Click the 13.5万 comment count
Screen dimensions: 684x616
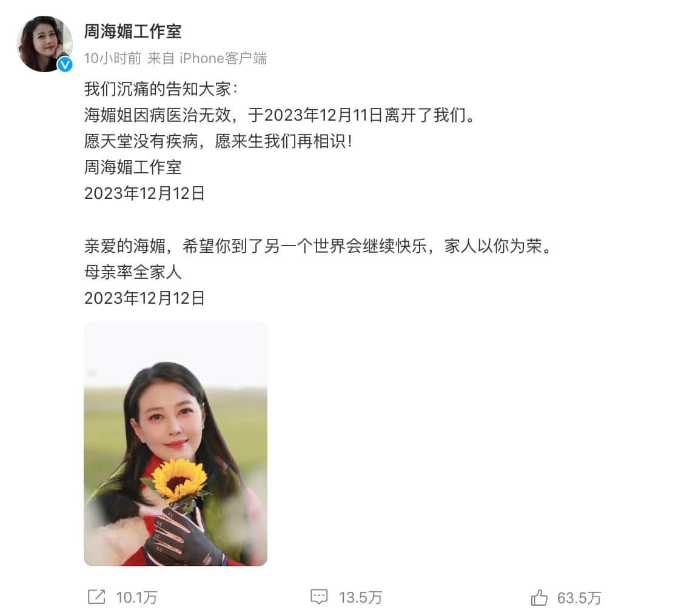[x=360, y=597]
